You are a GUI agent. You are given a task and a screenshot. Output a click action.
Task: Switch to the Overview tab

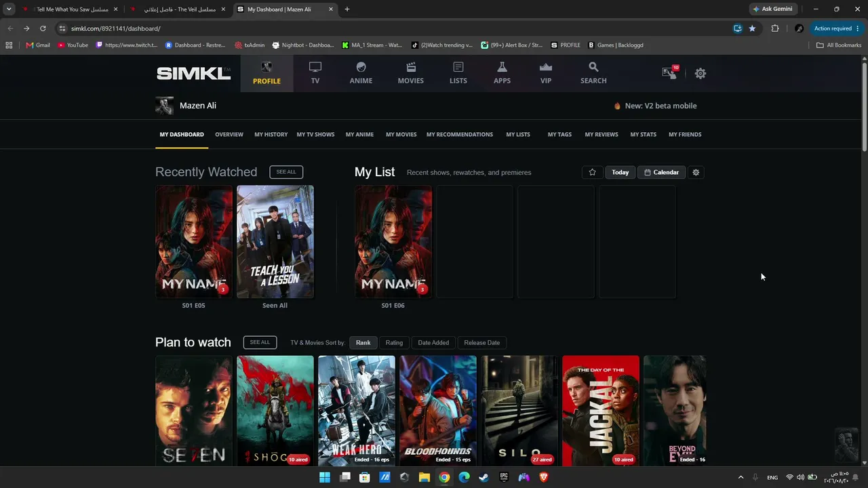click(229, 134)
